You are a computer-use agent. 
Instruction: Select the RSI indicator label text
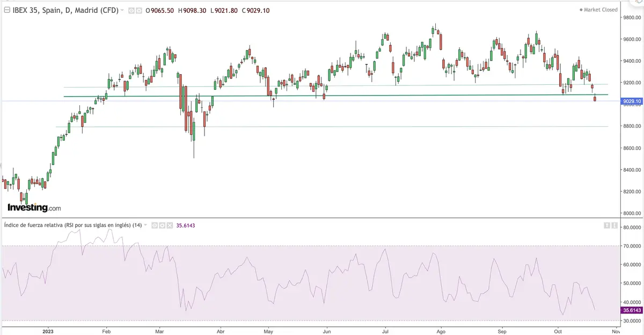click(x=70, y=225)
